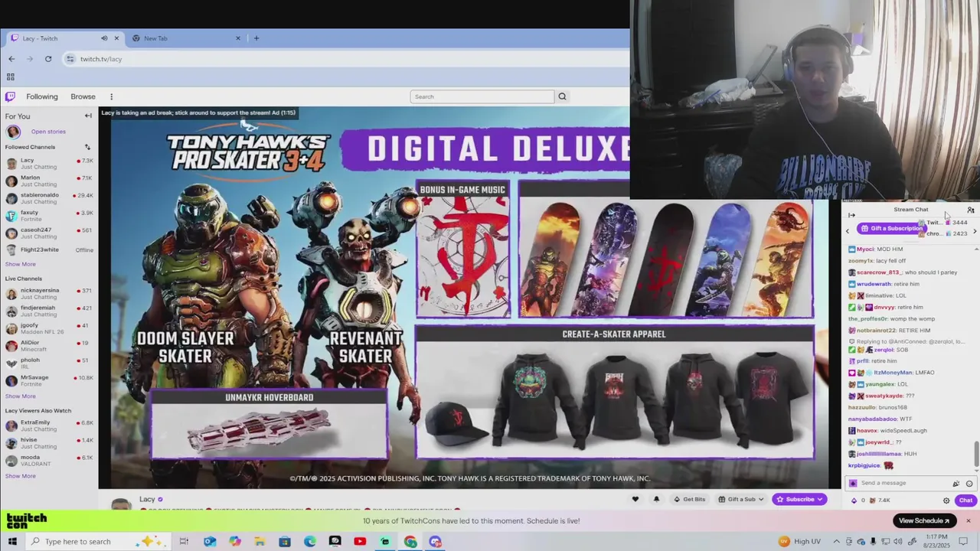This screenshot has height=551, width=980.
Task: View site information for twitch.tv
Action: [x=70, y=59]
